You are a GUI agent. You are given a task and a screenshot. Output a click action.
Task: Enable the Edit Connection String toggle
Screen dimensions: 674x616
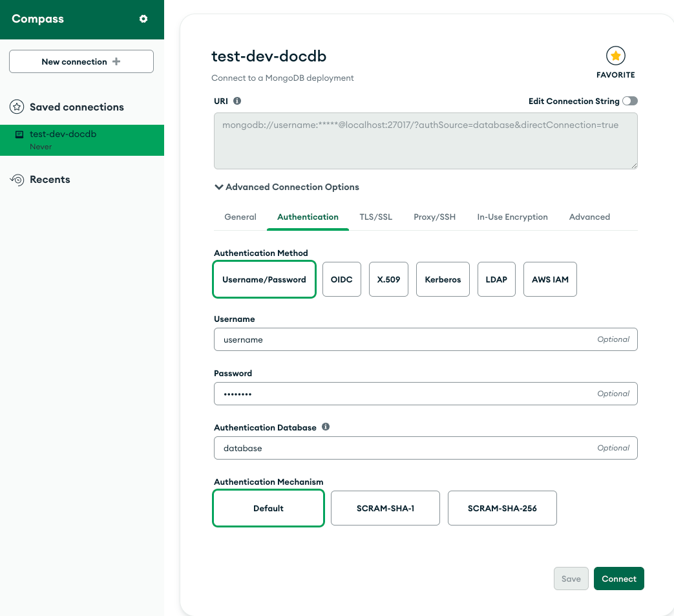point(629,101)
